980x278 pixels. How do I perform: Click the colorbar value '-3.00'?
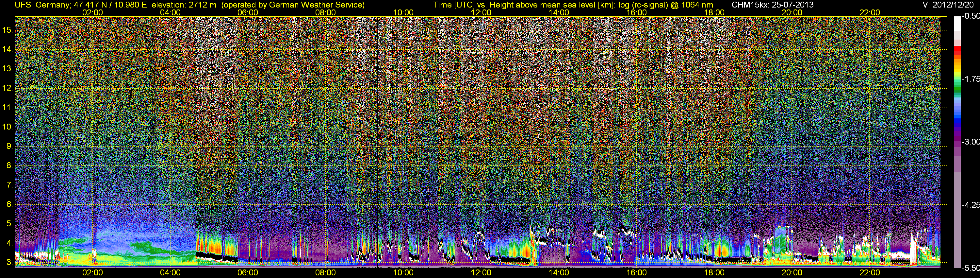(971, 142)
